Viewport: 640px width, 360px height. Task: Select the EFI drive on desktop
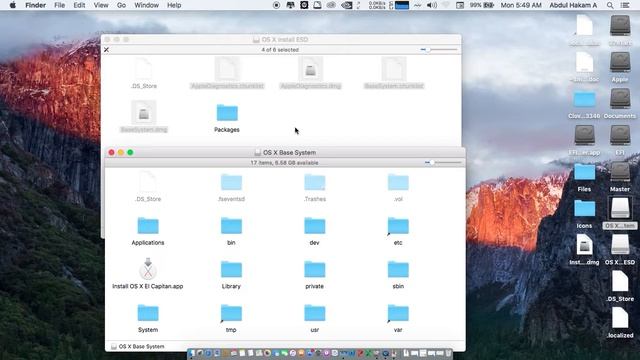pos(620,136)
